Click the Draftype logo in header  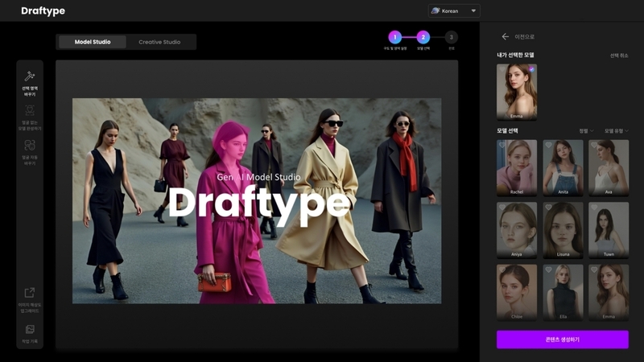(x=43, y=10)
